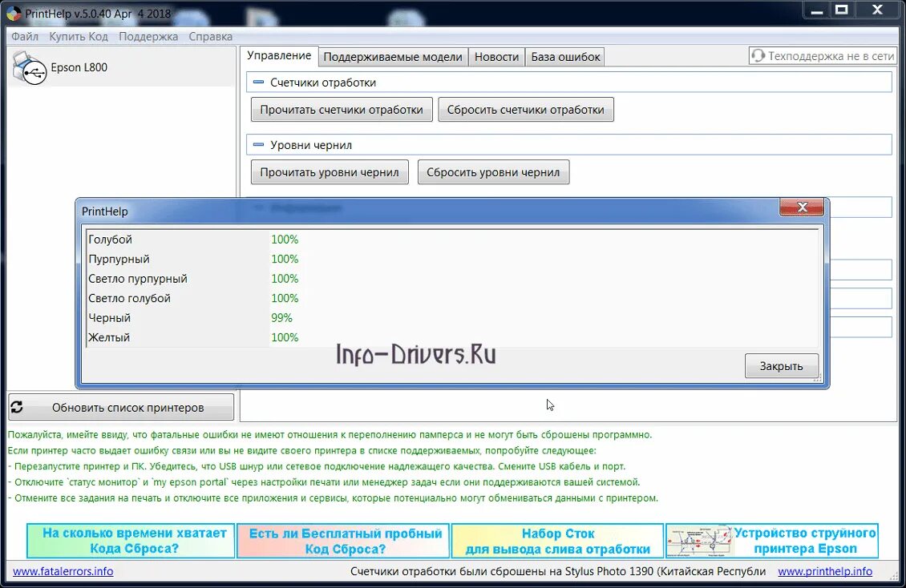Viewport: 906px width, 588px height.
Task: Open the www.printhelp.info link
Action: point(825,571)
